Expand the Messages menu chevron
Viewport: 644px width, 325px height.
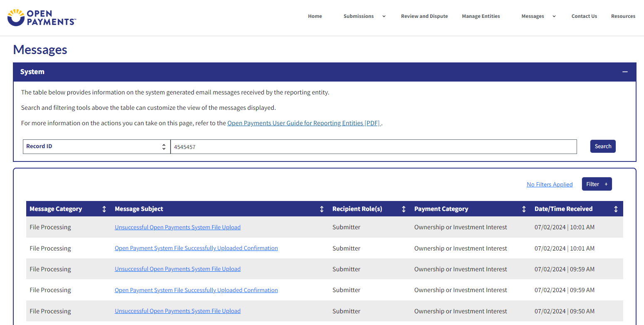(554, 16)
